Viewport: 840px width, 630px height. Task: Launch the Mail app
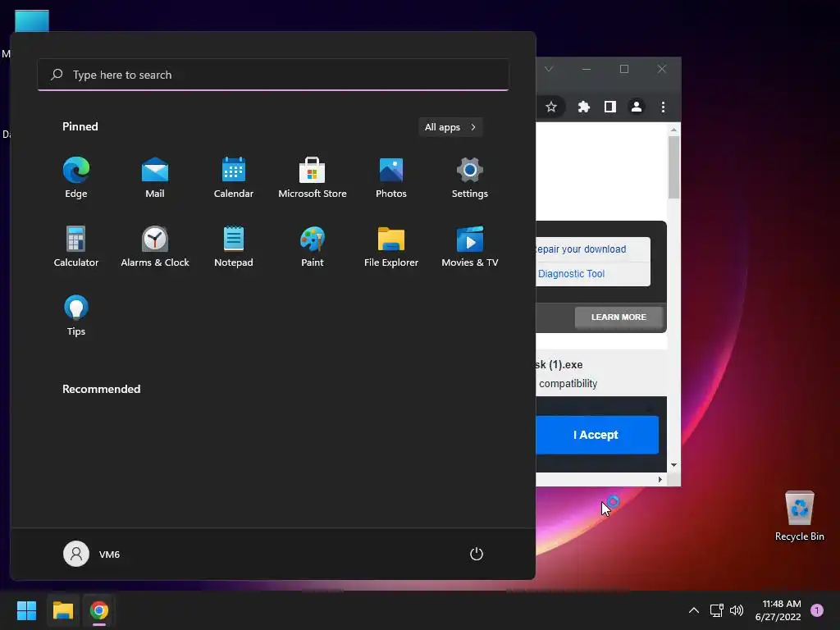(155, 178)
